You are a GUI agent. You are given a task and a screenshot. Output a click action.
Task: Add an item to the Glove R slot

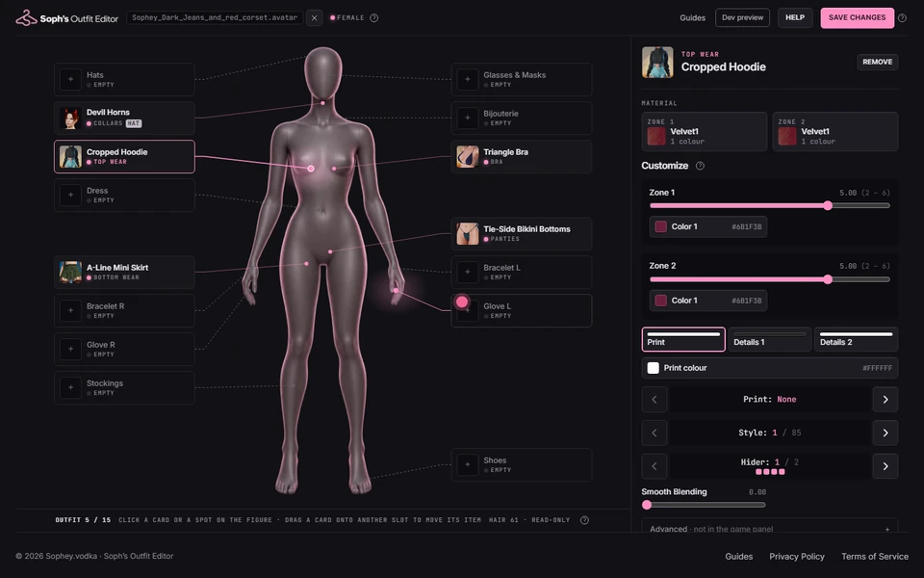70,349
